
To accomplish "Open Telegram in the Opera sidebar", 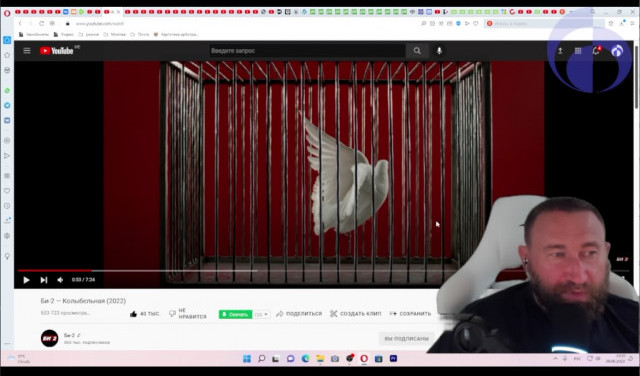I will coord(7,105).
